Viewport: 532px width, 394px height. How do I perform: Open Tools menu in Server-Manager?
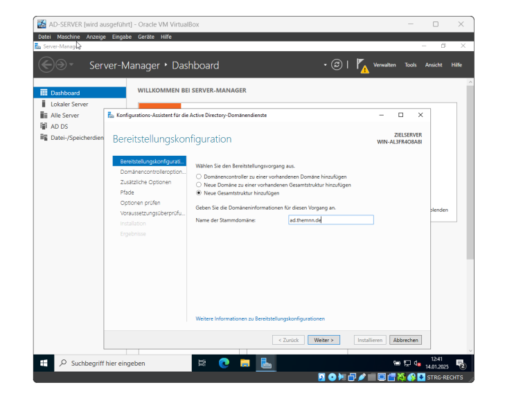coord(411,65)
